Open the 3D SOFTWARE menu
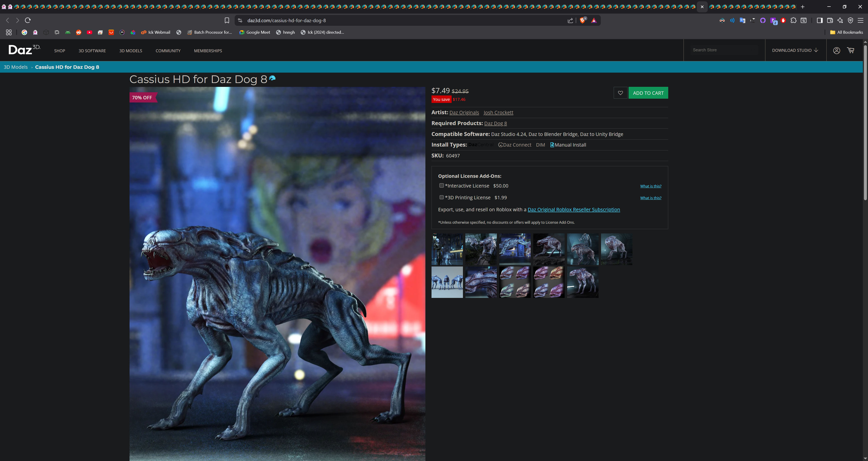The height and width of the screenshot is (461, 868). (92, 51)
